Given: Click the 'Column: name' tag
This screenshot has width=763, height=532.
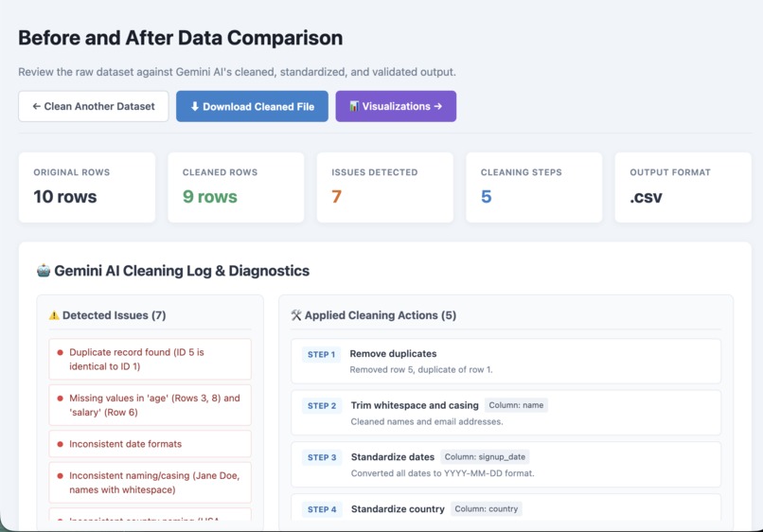Looking at the screenshot, I should coord(516,405).
